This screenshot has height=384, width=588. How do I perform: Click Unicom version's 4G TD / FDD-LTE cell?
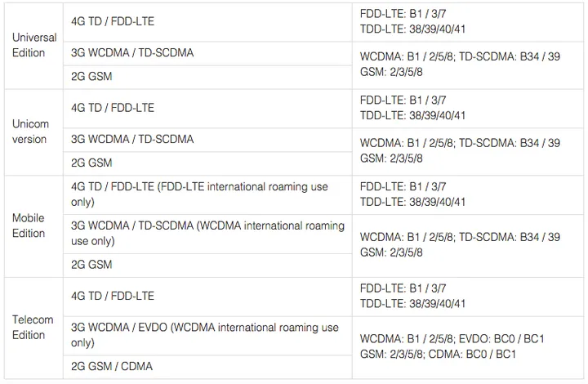[113, 108]
